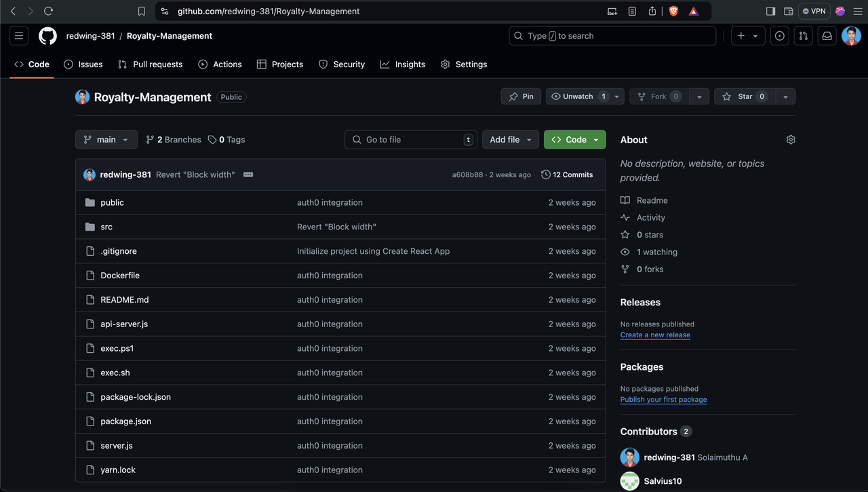Open the hamburger navigation menu
This screenshot has height=492, width=868.
(x=19, y=36)
